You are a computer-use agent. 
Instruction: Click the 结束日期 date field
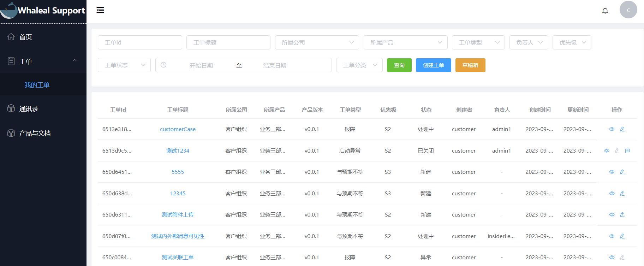click(275, 65)
